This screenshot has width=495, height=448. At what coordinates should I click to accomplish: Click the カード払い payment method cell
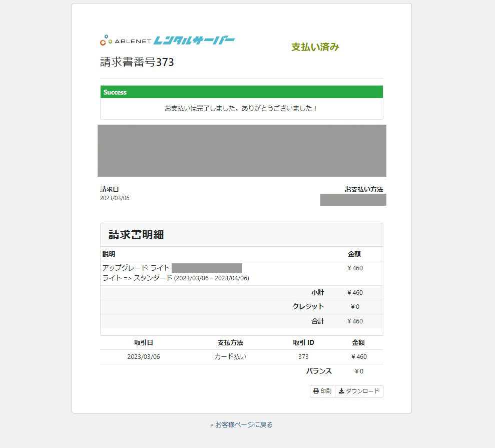coord(230,357)
